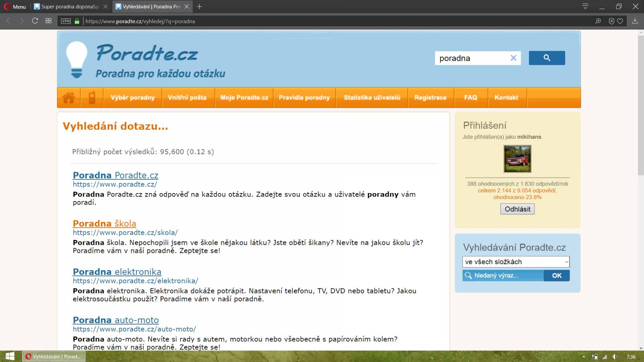Click the https://www.poradte.cz/auto-moto/ URL
The height and width of the screenshot is (362, 644).
[x=134, y=329]
